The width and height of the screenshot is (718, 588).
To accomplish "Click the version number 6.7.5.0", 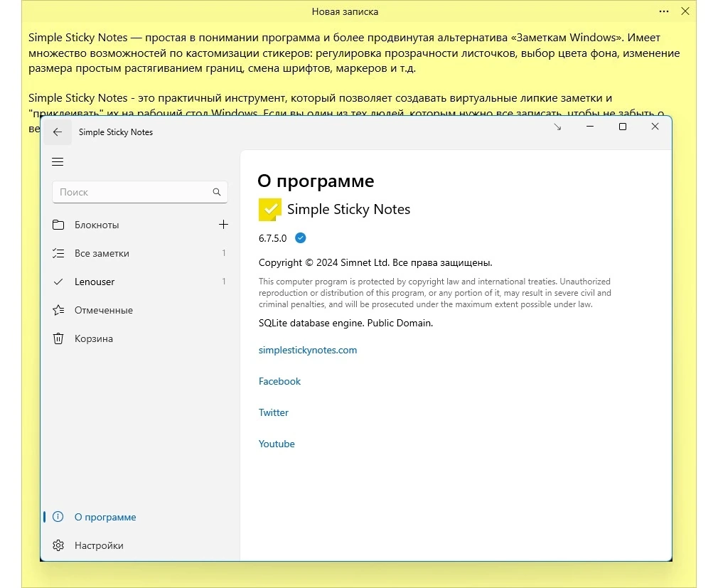I will click(x=272, y=238).
